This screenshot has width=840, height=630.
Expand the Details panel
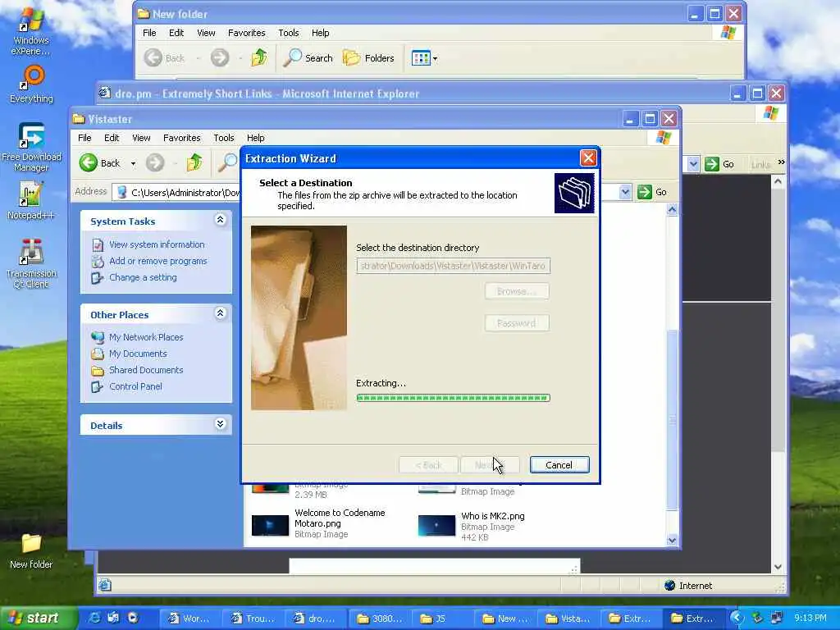[220, 424]
